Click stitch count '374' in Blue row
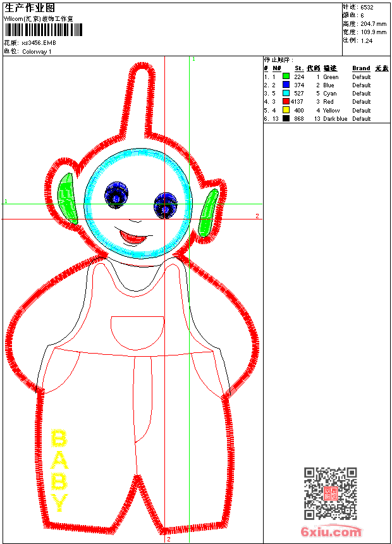Image resolution: width=392 pixels, height=544 pixels. [299, 85]
